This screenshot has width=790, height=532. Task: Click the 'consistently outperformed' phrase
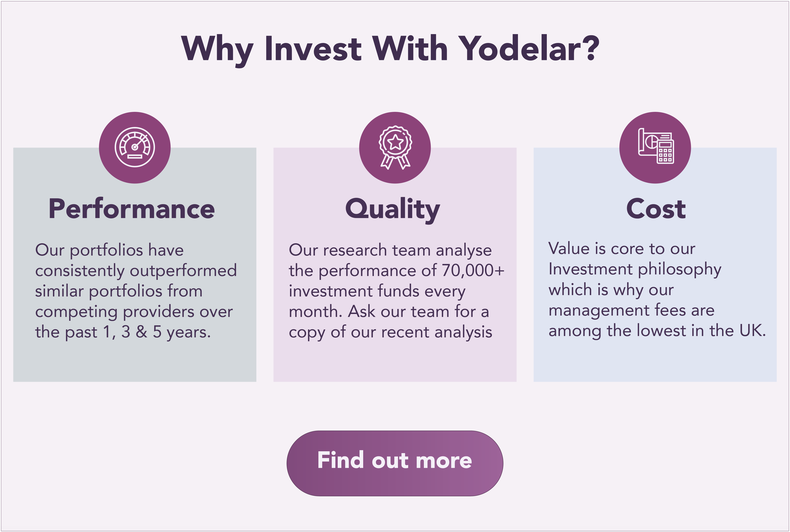[136, 271]
